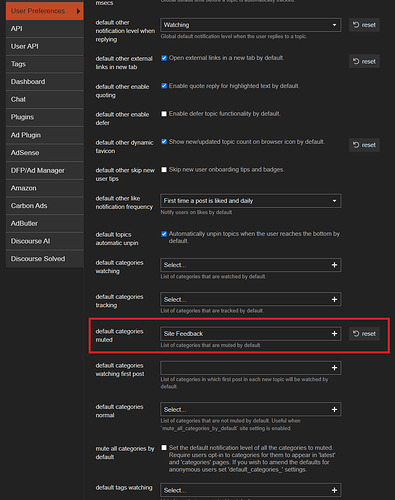Click plus icon in categories tracking field

click(334, 299)
